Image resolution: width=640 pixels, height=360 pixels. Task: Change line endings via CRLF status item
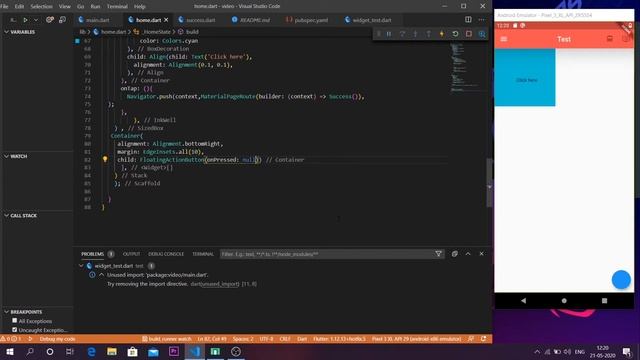click(285, 339)
